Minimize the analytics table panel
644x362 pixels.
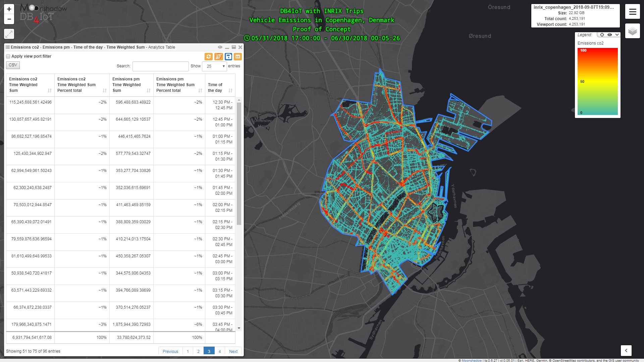227,48
